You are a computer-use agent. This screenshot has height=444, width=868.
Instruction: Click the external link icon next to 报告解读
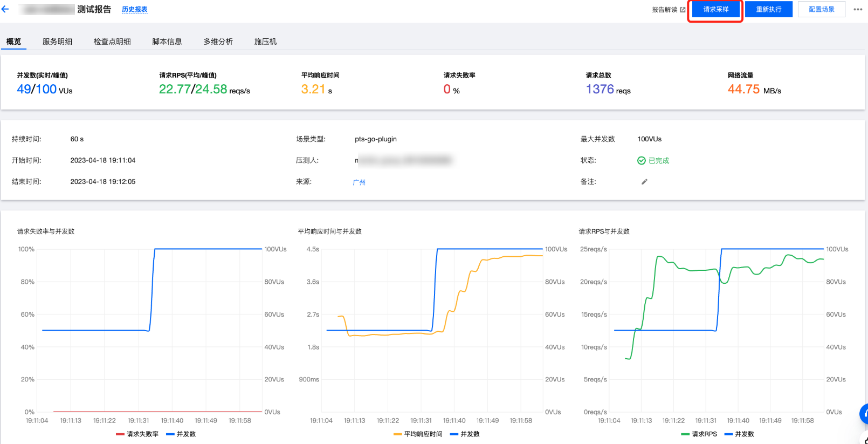point(683,10)
